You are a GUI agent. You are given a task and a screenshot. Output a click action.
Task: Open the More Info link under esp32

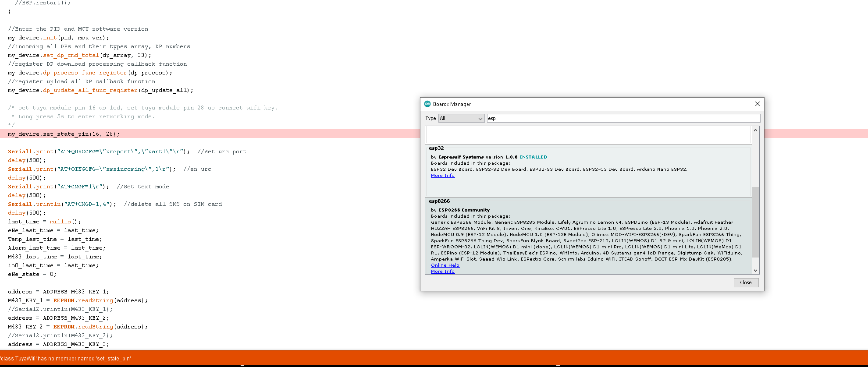(442, 176)
